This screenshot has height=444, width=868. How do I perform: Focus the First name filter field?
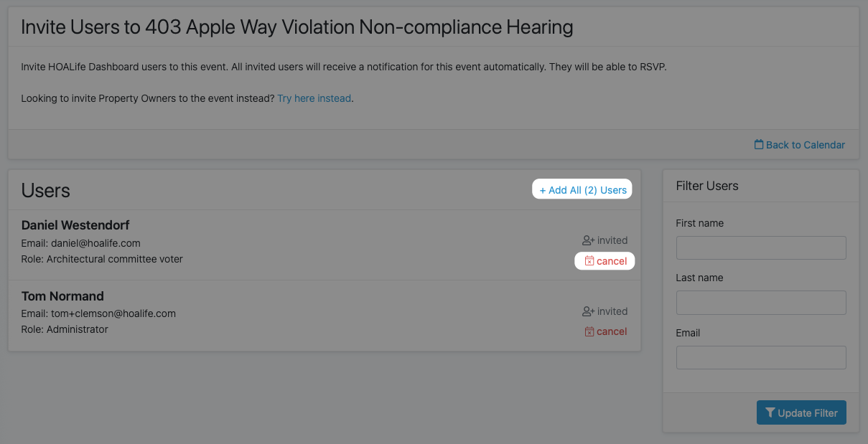coord(761,247)
